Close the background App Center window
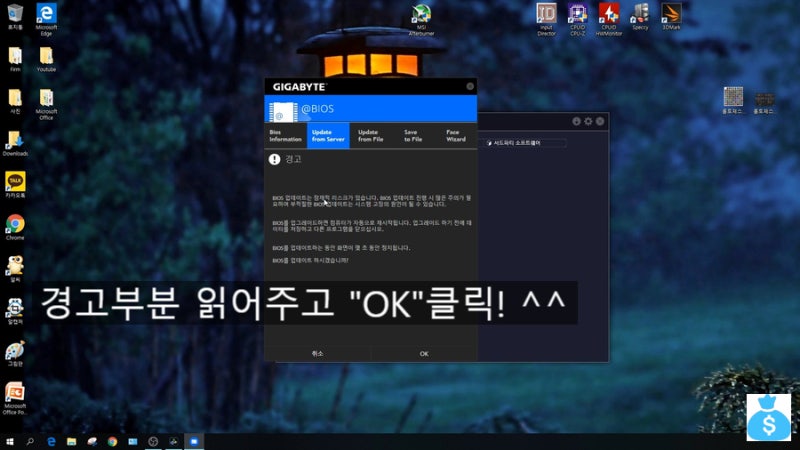Screen dimensions: 800x450 [600, 121]
